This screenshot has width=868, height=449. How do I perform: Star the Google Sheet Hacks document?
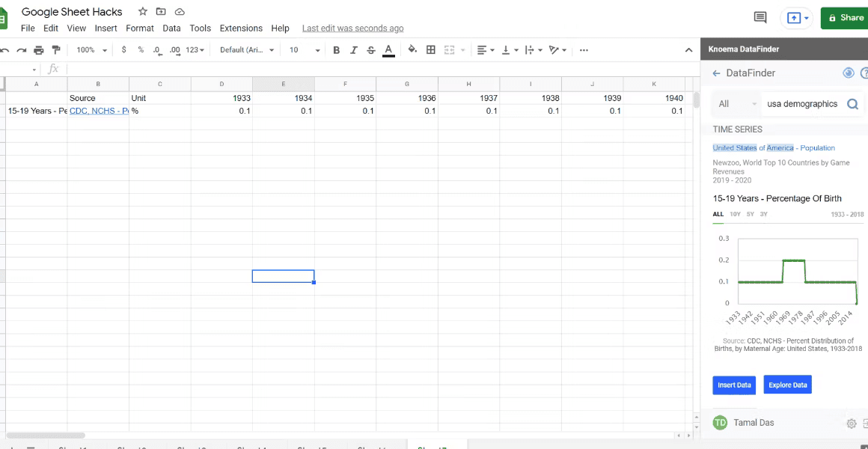point(143,12)
